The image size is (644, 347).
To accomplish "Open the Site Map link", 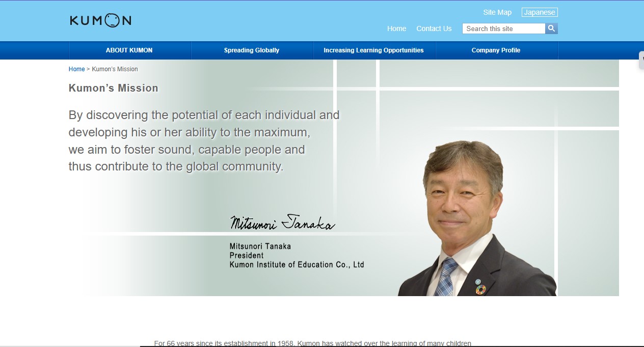I will (497, 12).
